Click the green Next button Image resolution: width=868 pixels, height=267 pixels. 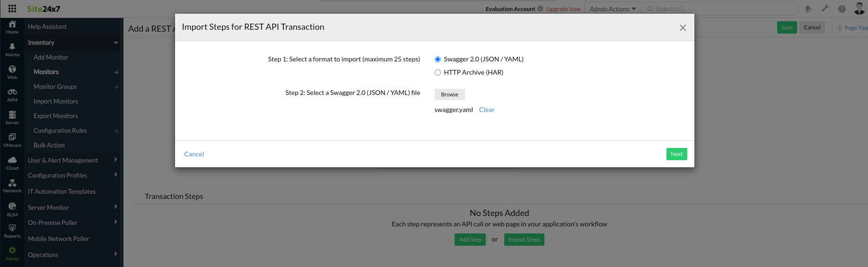[x=676, y=154]
